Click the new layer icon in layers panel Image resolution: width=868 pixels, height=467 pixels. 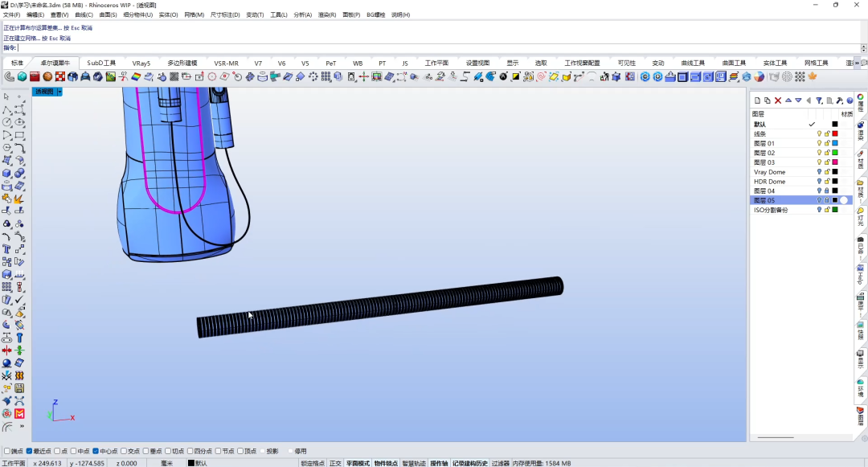[757, 100]
